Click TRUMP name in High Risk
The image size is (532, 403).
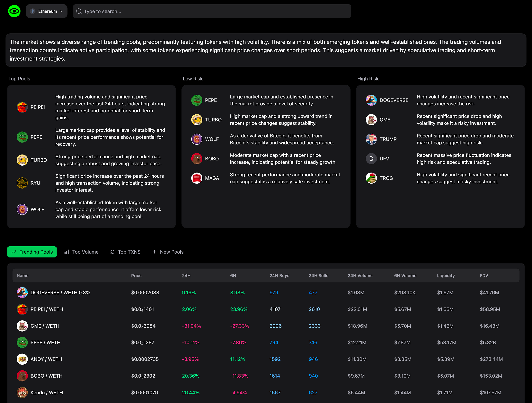pos(388,139)
